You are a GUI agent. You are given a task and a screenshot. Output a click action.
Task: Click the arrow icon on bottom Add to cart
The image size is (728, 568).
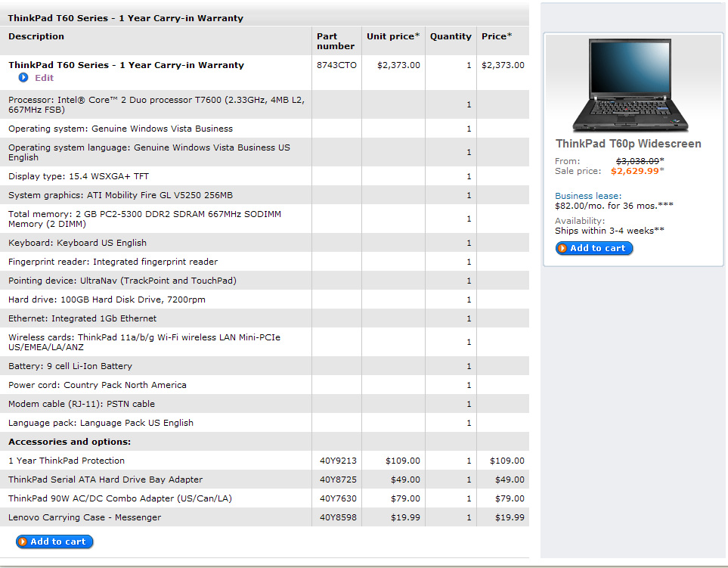click(x=23, y=542)
